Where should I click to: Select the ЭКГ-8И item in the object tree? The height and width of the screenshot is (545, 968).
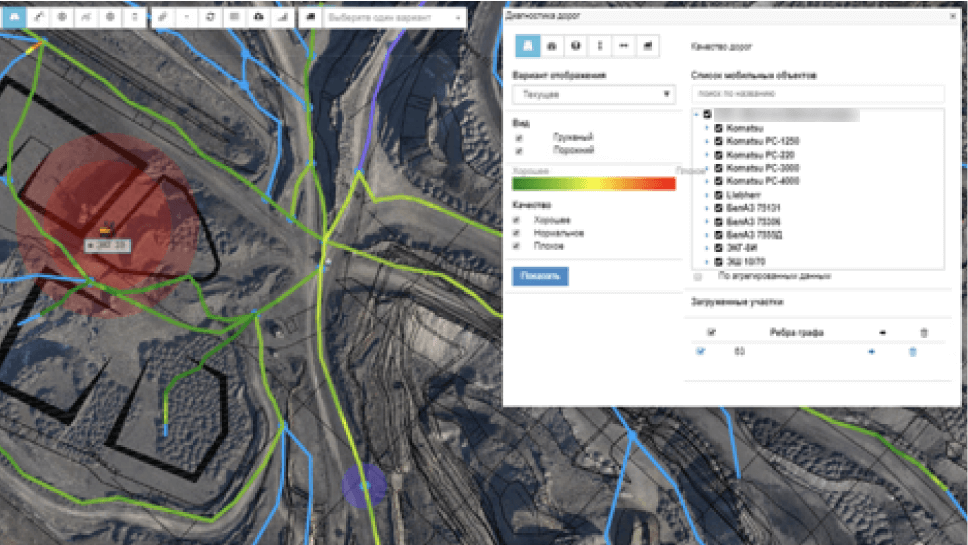(x=741, y=247)
